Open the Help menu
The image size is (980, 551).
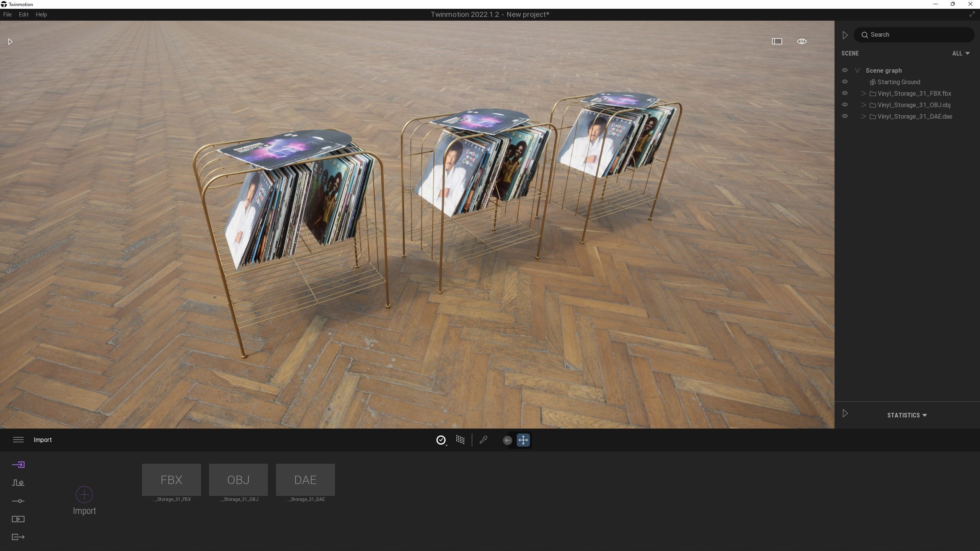pos(41,15)
